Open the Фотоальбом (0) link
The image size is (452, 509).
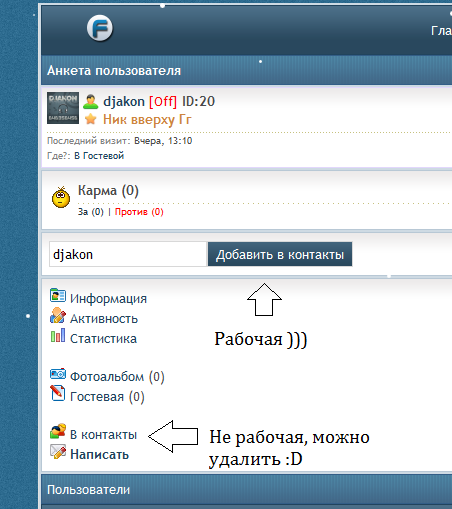coord(117,377)
